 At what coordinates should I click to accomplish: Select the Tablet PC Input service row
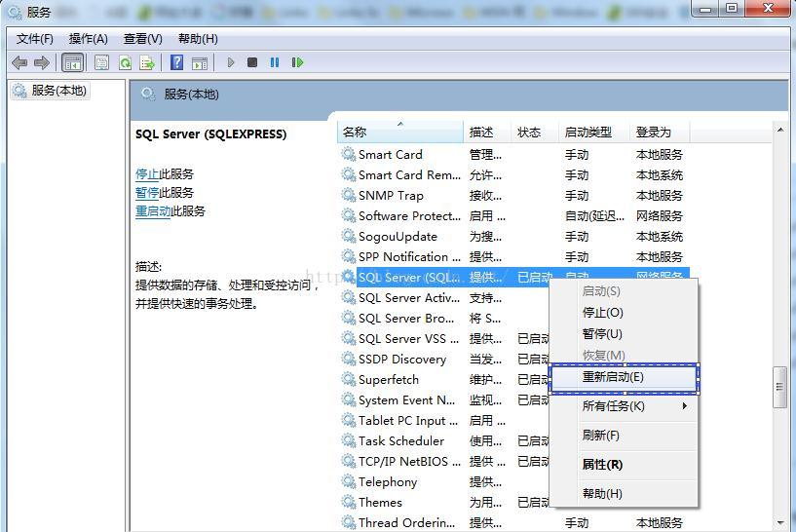[443, 420]
